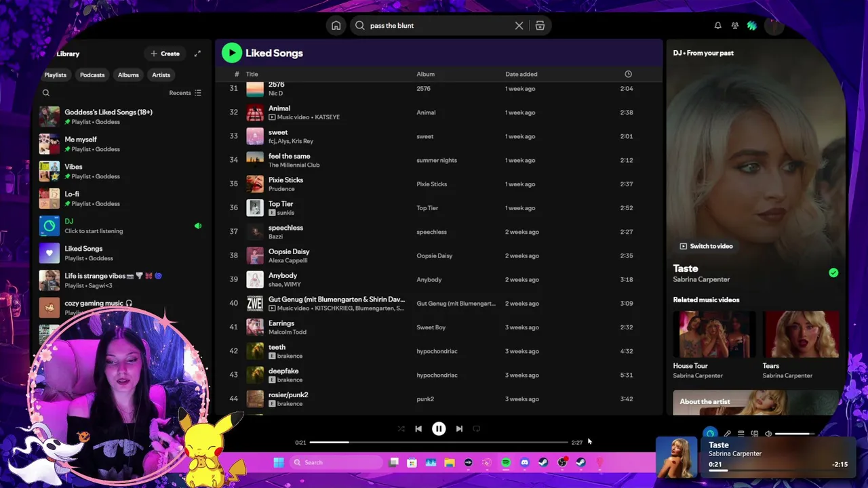Filter library by Playlists
The image size is (868, 488).
click(56, 75)
